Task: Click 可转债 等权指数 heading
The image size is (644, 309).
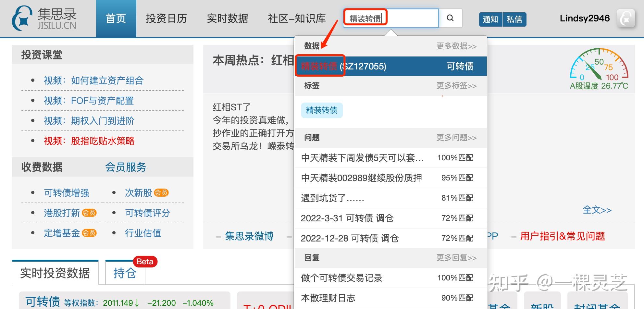Action: 43,302
